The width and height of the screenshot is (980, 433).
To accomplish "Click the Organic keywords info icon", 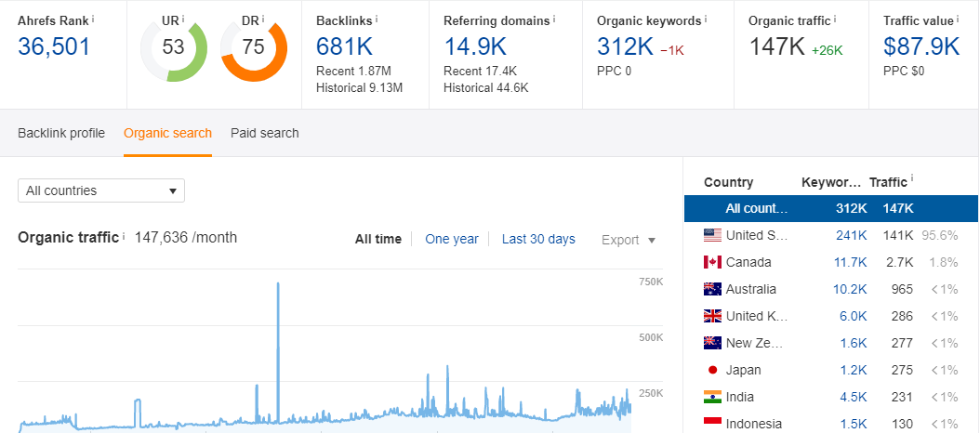I will click(x=706, y=20).
